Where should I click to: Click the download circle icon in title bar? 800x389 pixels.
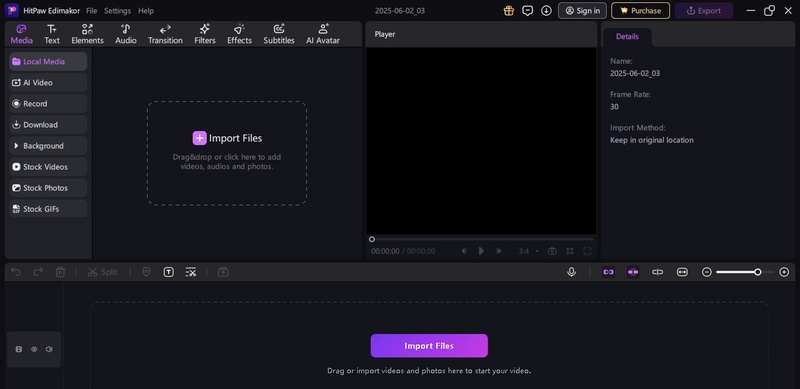click(x=546, y=10)
